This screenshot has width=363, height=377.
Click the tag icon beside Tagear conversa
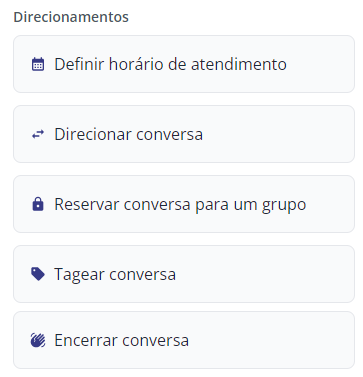tap(38, 274)
